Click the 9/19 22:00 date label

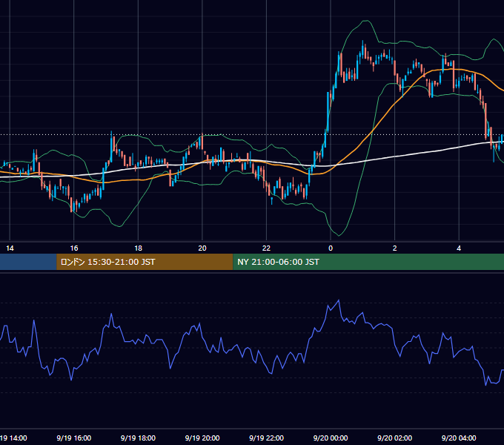pos(267,438)
